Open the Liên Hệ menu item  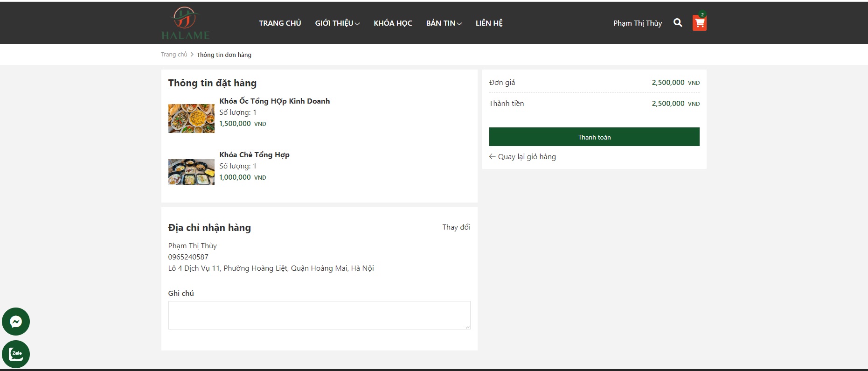tap(489, 23)
